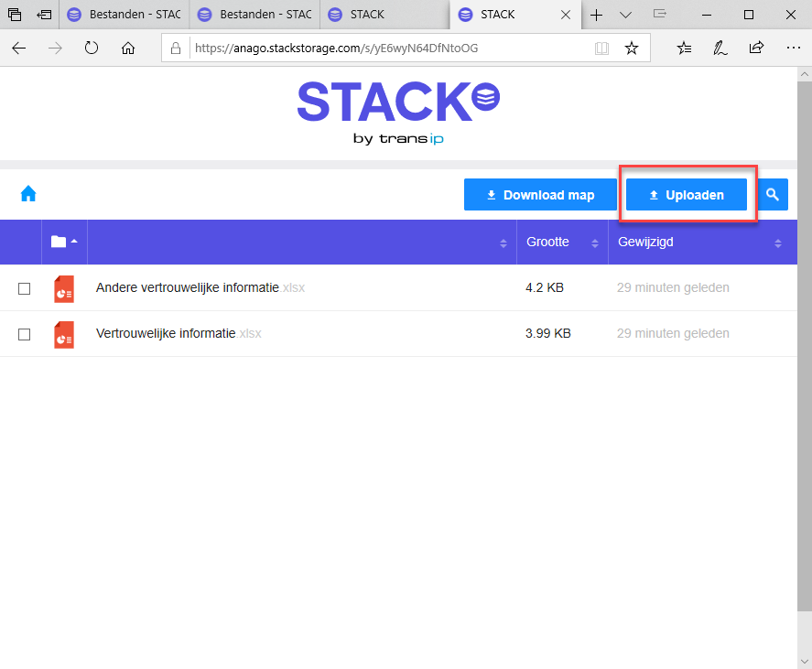This screenshot has height=669, width=812.
Task: Click the address bar URL
Action: click(336, 49)
